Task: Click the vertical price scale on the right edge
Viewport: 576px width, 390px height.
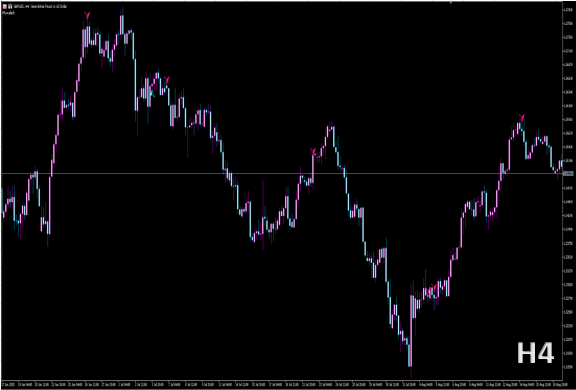Action: pos(568,191)
